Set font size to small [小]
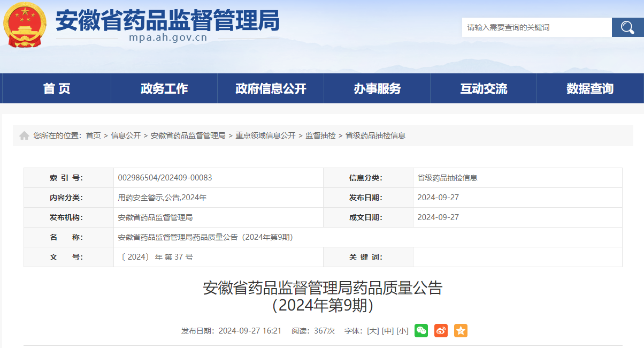 coord(402,331)
